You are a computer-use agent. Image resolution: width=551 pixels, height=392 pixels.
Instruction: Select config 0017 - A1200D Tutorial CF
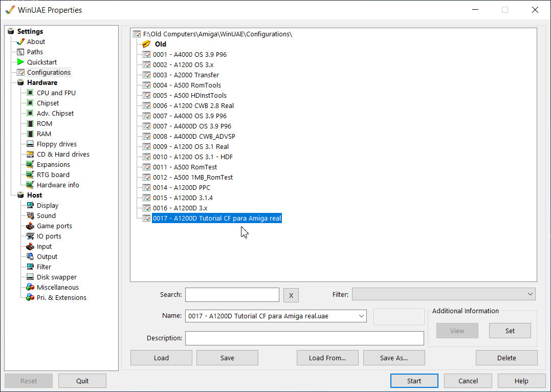[x=217, y=219]
